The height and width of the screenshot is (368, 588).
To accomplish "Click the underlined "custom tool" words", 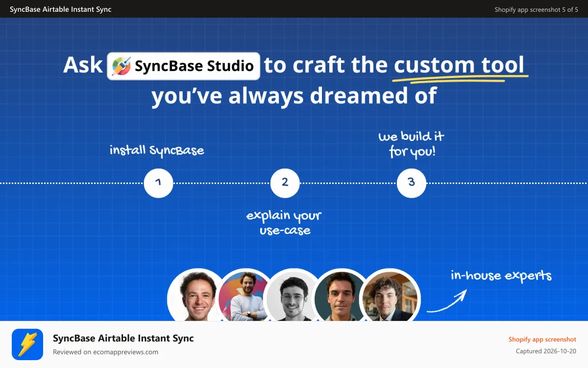I will (x=460, y=65).
